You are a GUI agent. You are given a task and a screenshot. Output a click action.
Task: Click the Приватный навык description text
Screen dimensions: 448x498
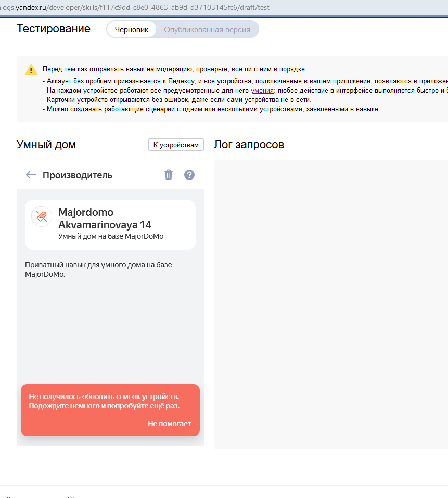(x=98, y=270)
